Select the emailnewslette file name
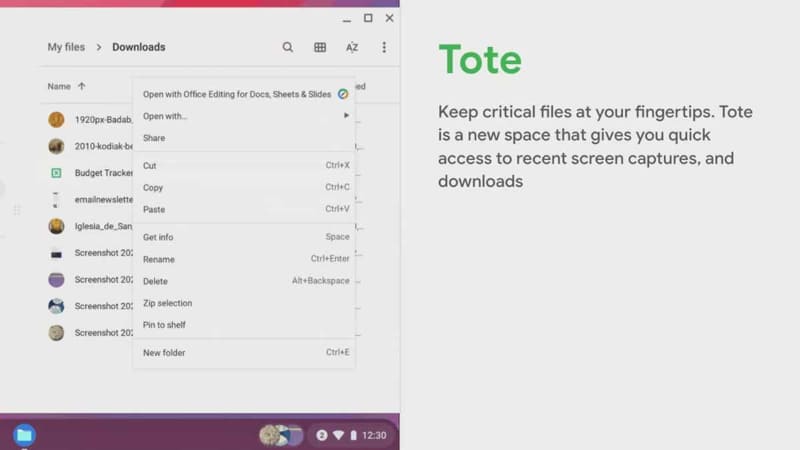The height and width of the screenshot is (450, 800). [104, 199]
